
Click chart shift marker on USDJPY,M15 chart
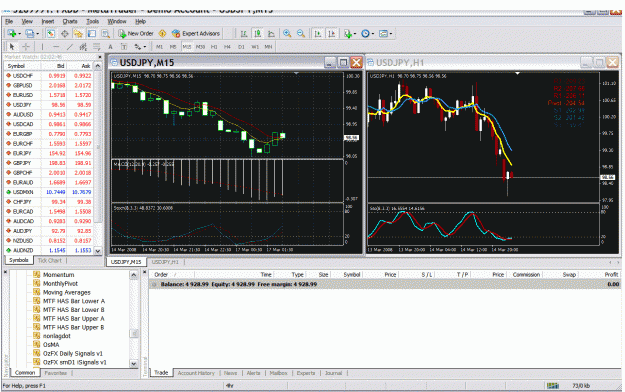296,73
